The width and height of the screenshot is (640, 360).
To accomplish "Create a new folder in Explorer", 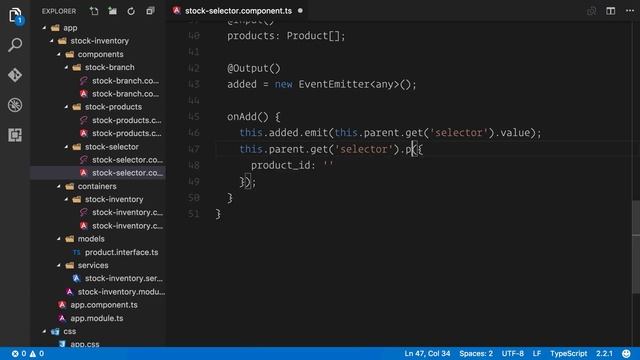I will point(112,11).
